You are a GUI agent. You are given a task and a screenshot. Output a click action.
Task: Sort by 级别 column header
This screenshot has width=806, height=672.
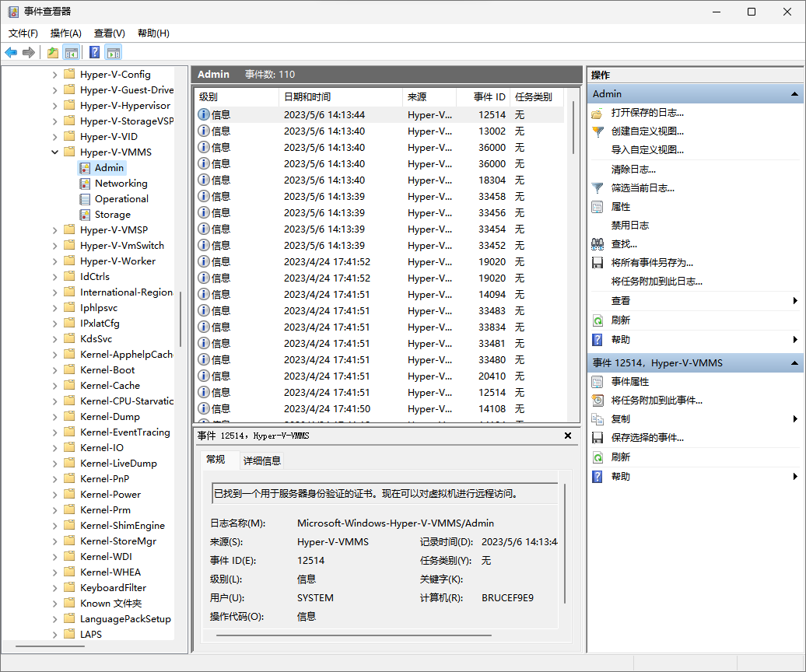pyautogui.click(x=237, y=97)
